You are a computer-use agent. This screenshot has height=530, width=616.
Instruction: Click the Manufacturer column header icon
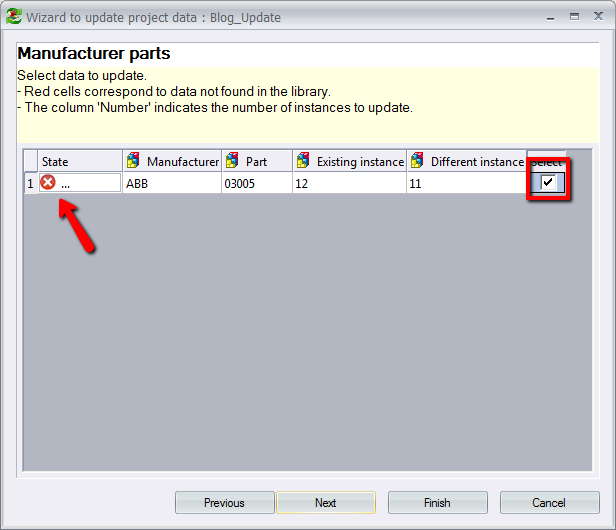tap(133, 161)
